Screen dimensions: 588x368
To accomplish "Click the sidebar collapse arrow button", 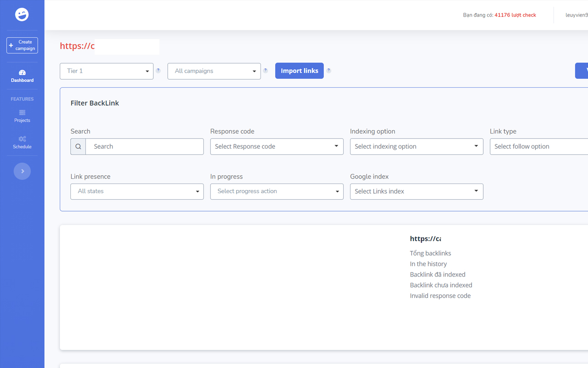I will 22,171.
